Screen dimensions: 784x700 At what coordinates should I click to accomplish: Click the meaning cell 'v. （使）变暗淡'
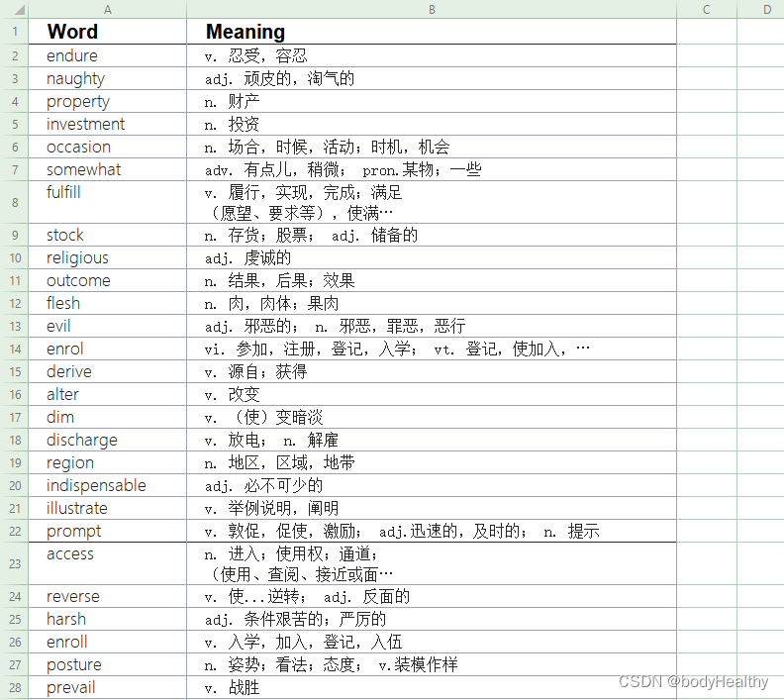click(x=432, y=417)
